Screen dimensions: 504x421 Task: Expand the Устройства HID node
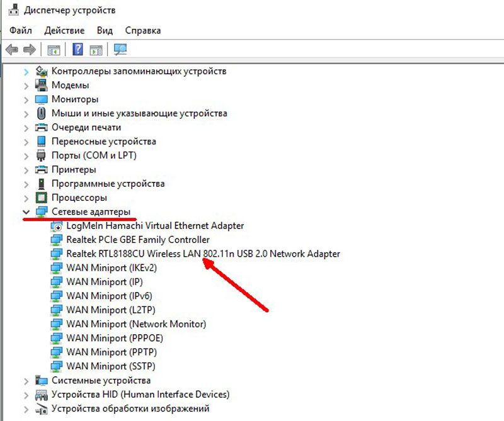[x=26, y=396]
